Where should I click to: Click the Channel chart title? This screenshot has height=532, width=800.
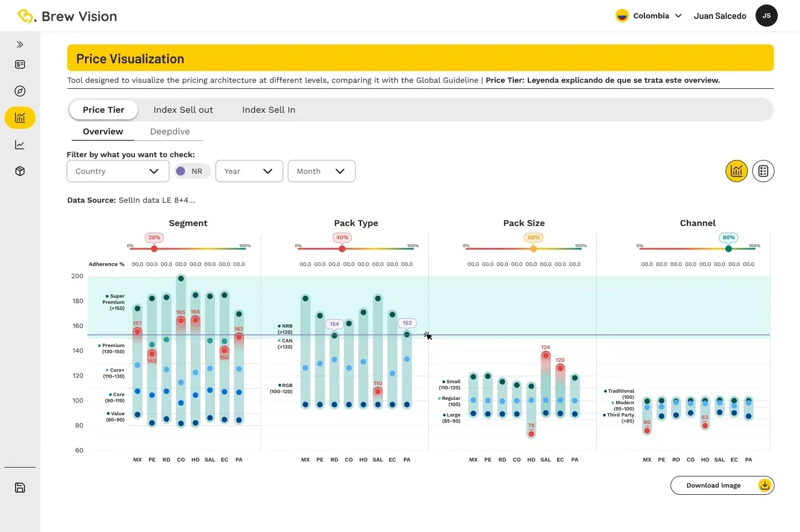coord(698,223)
